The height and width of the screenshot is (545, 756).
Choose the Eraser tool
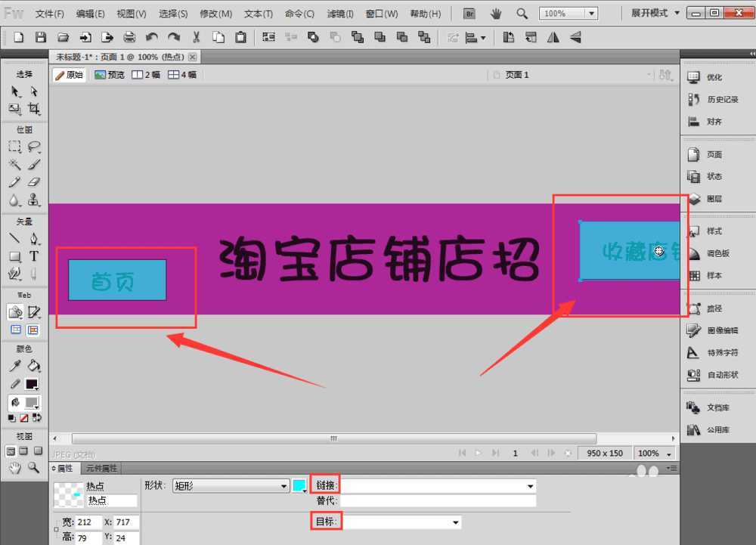click(x=34, y=182)
